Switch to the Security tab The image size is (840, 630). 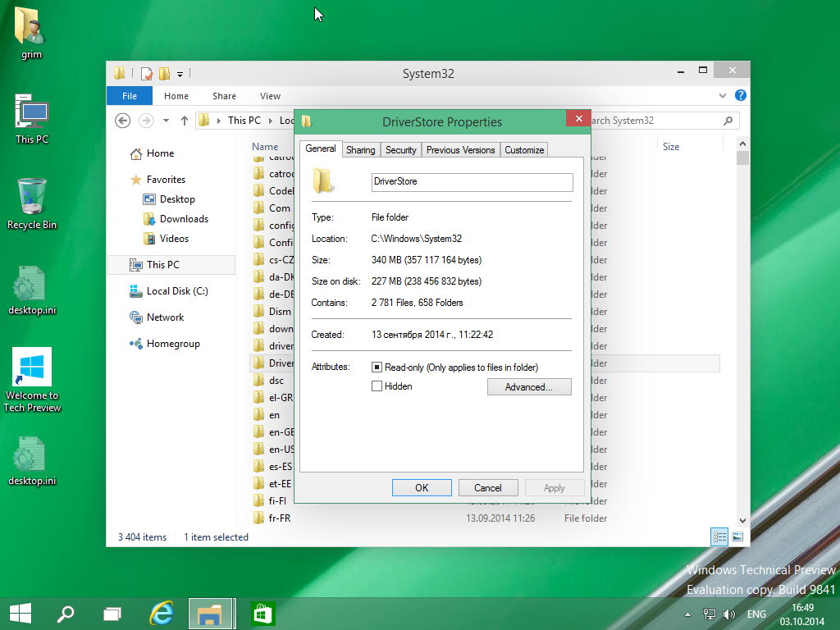400,150
